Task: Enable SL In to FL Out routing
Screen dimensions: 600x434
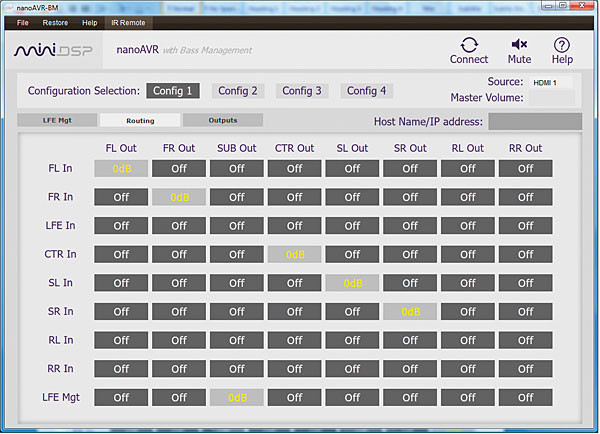Action: point(121,283)
